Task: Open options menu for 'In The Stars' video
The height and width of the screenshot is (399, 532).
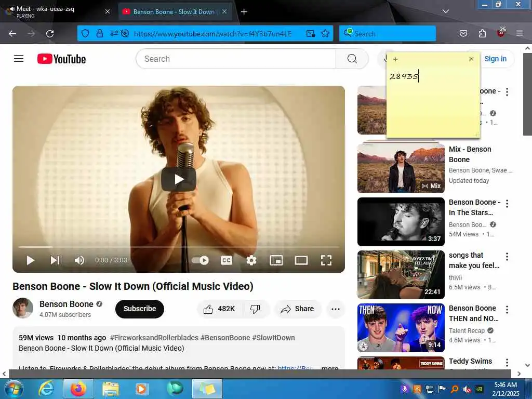Action: click(x=507, y=204)
